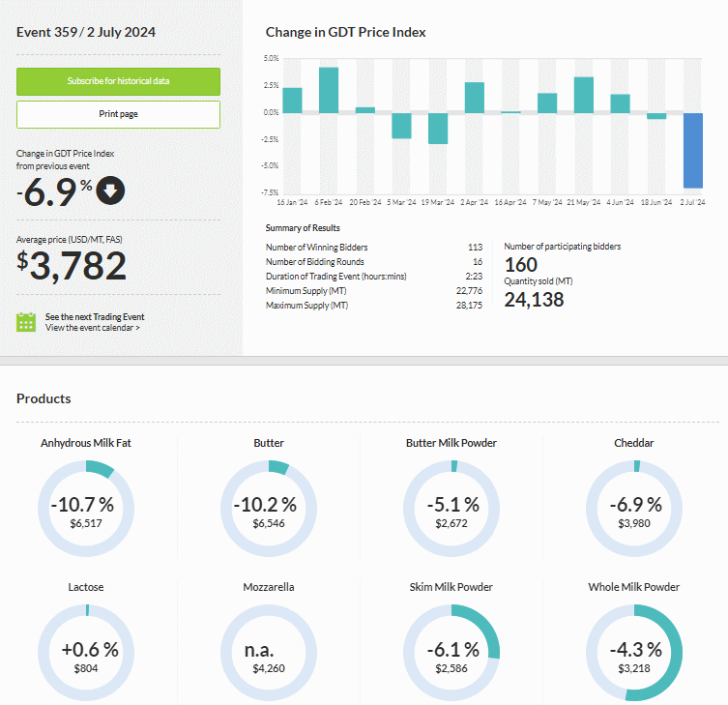
Task: Click the 2 Jul '24 axis label
Action: click(693, 202)
